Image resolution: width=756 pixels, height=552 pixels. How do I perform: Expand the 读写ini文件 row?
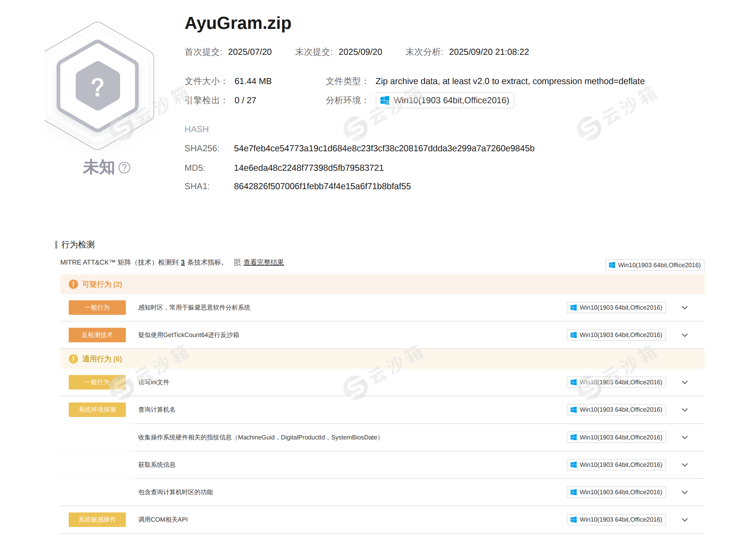685,382
